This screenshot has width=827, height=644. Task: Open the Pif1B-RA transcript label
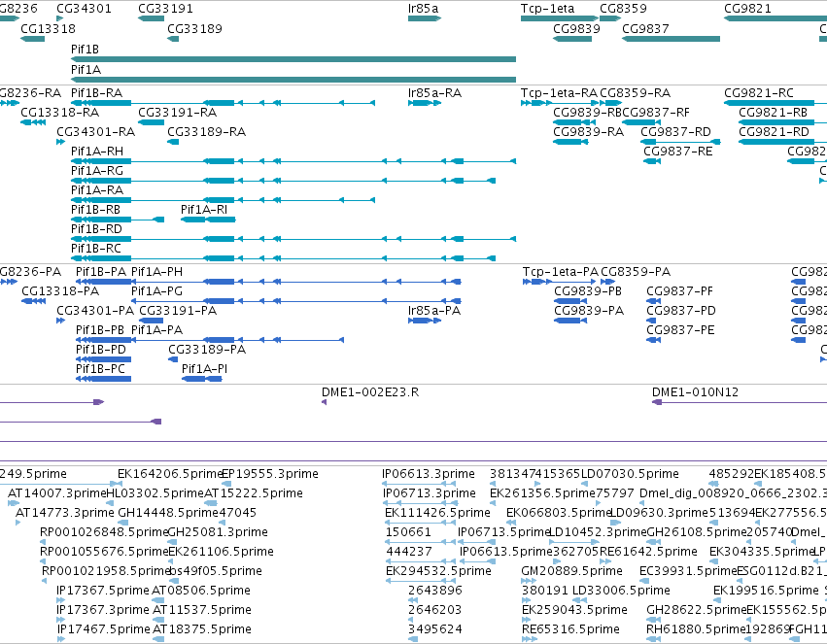pos(96,92)
